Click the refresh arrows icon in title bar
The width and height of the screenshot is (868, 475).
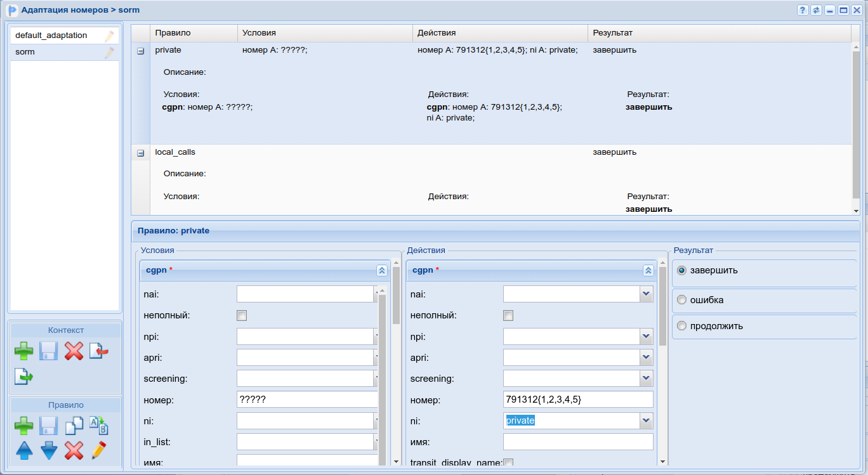point(816,10)
